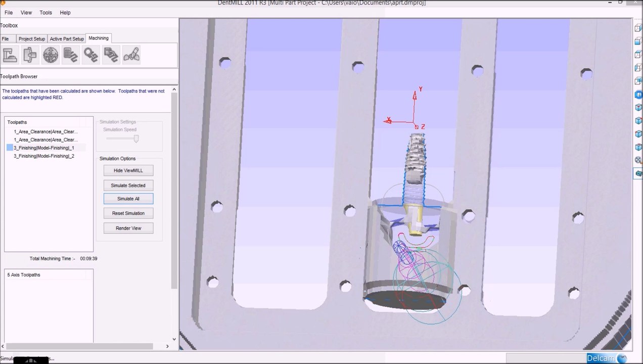Switch to the Active Part Setup tab
Screen dimensions: 643x364
point(67,39)
